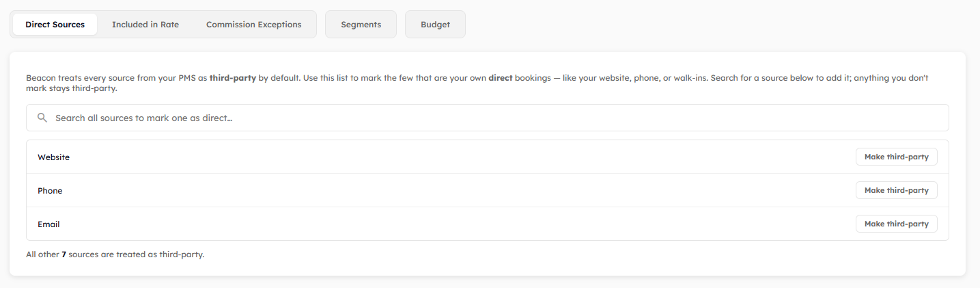Click the magnifier icon in search field
Viewport: 980px width, 288px height.
tap(42, 118)
